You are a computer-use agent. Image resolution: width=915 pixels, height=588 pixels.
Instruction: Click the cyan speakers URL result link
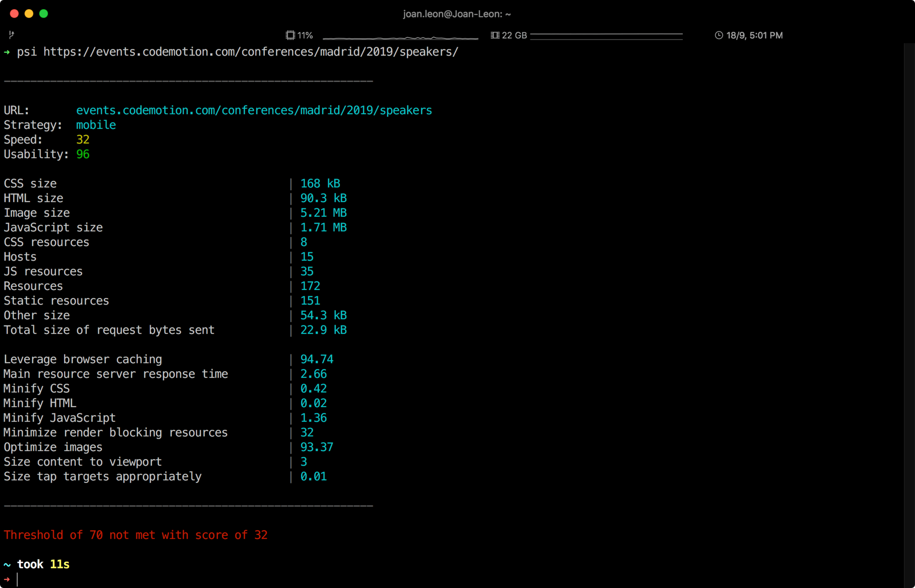click(254, 110)
